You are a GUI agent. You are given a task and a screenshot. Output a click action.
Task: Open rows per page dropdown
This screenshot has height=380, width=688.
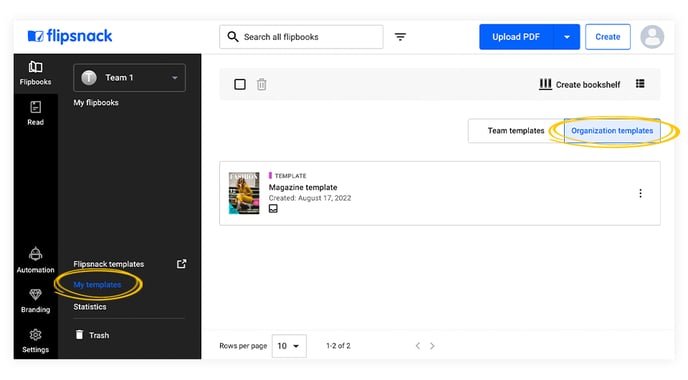point(289,346)
